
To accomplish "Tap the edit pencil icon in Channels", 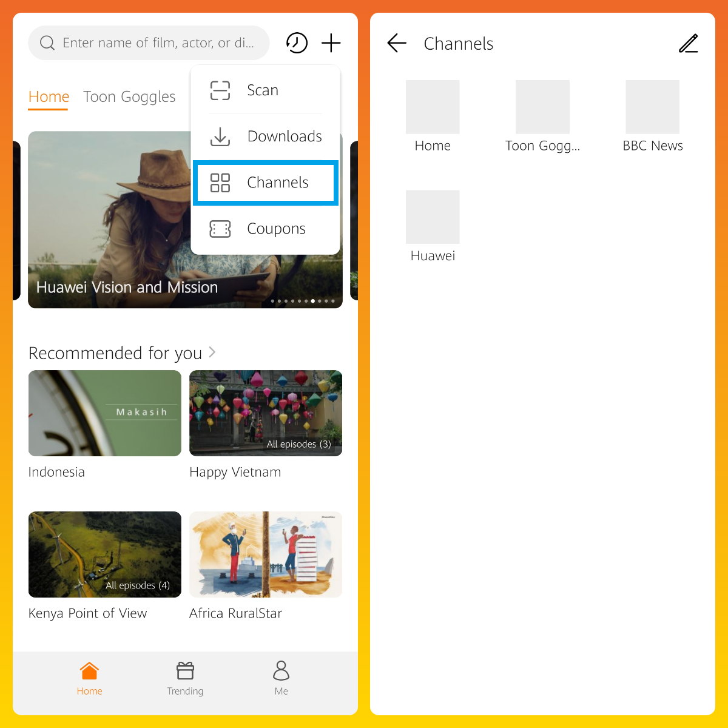I will coord(688,44).
